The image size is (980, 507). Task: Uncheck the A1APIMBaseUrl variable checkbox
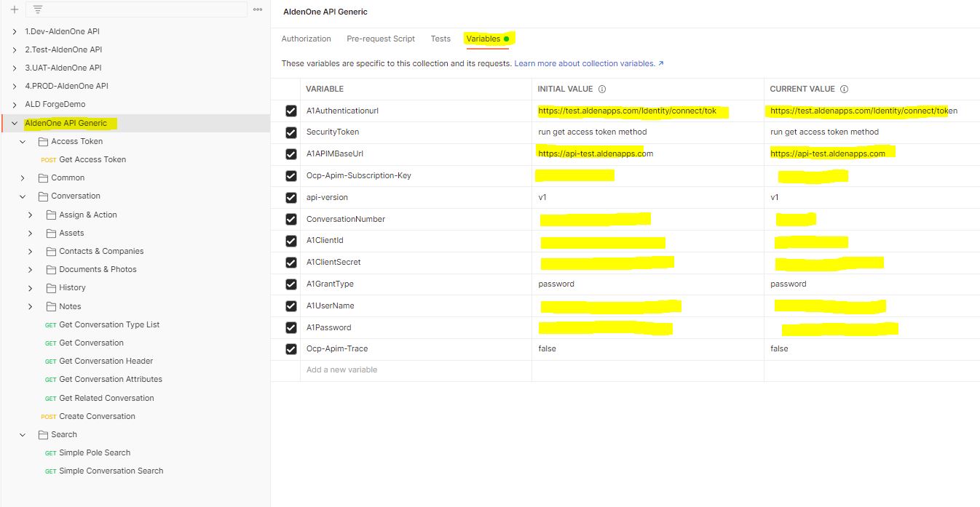pyautogui.click(x=291, y=154)
